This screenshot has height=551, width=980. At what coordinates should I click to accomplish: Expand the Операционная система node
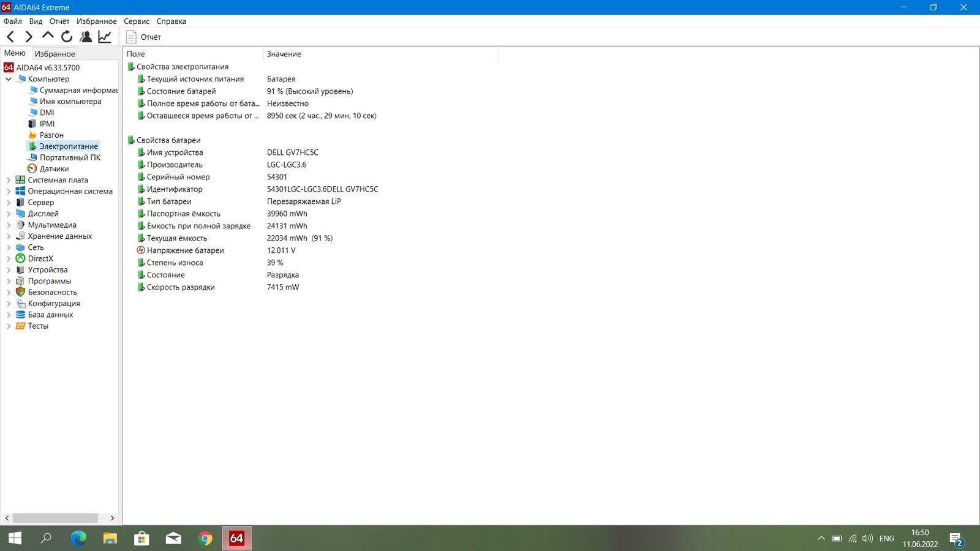tap(9, 191)
